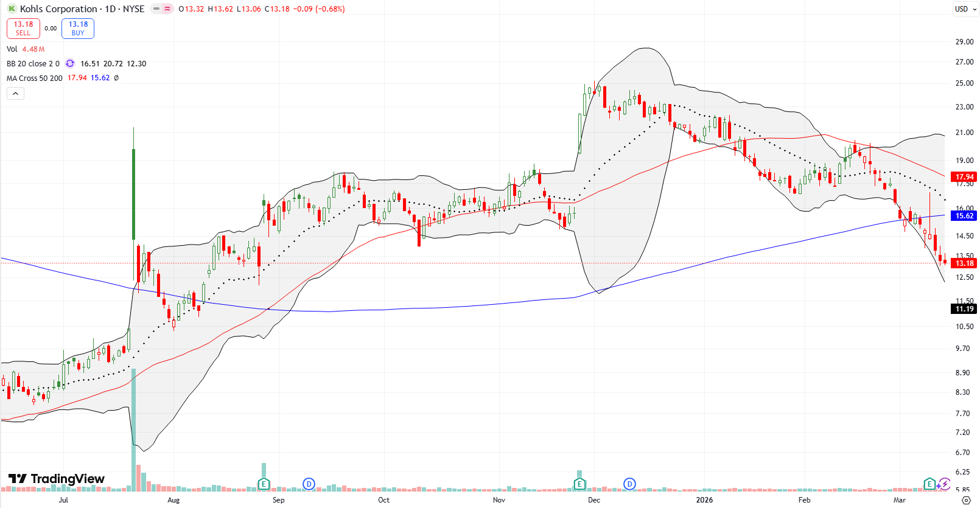Image resolution: width=980 pixels, height=508 pixels.
Task: Click the gray dash status pill beside NYSE
Action: pos(156,9)
